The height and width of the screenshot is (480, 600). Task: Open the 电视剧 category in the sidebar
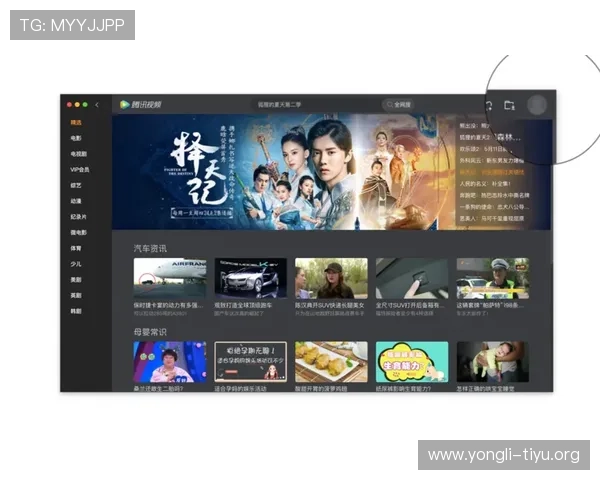coord(78,154)
